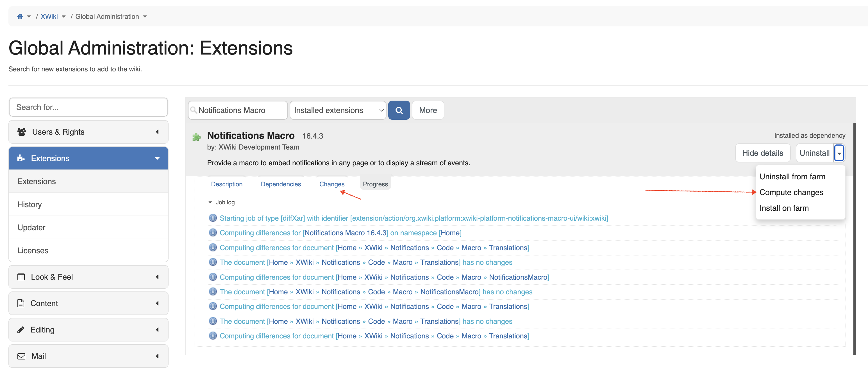Open the History sidebar item
The height and width of the screenshot is (371, 868).
click(x=88, y=204)
